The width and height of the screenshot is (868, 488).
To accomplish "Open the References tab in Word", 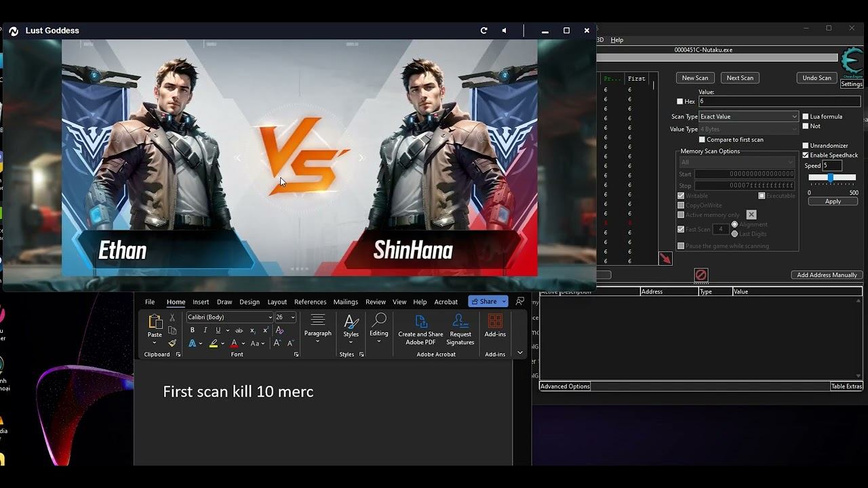I will point(310,302).
